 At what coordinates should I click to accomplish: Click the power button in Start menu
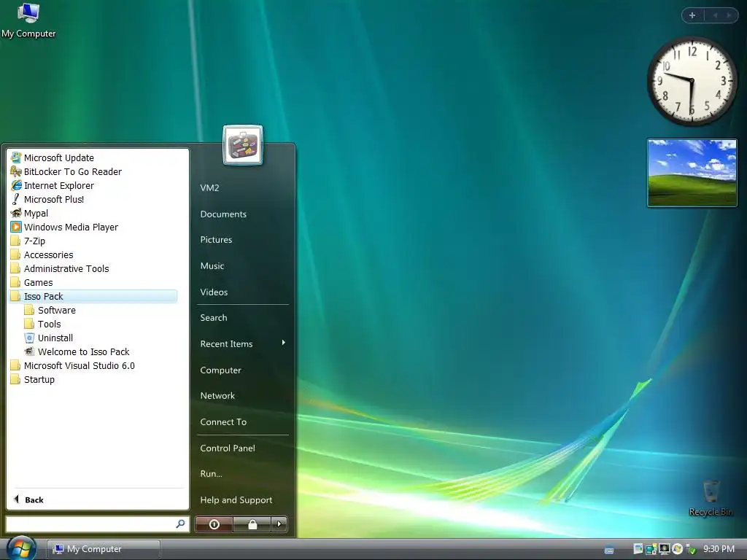coord(214,524)
